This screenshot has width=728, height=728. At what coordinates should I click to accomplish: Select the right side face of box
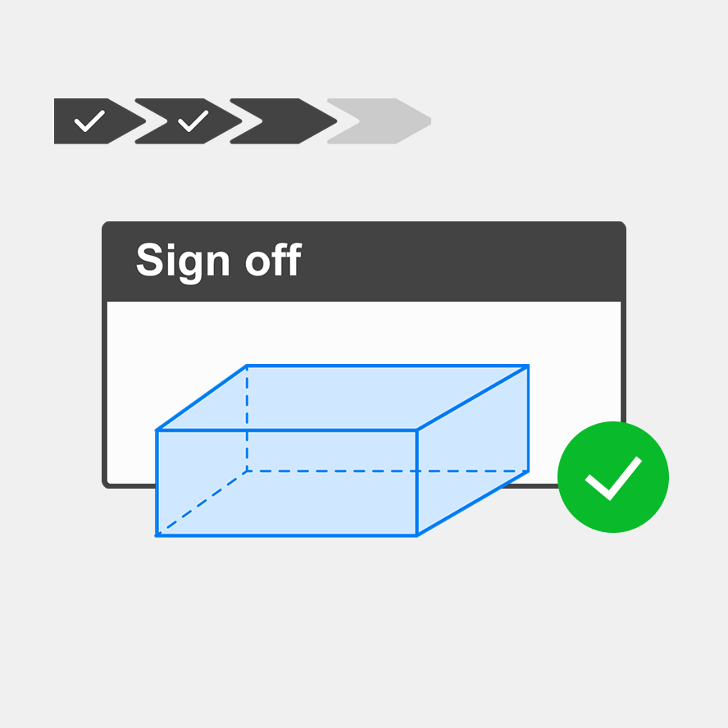point(473,450)
